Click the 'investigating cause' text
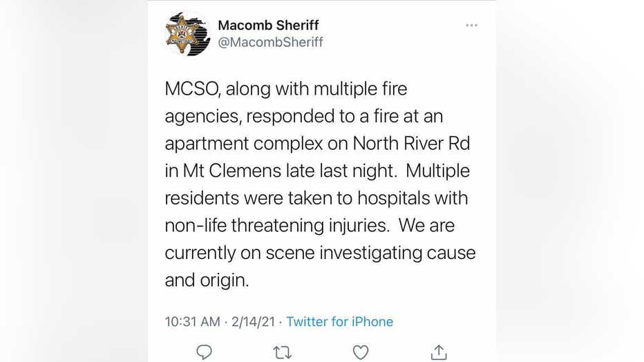This screenshot has height=362, width=644. 397,253
